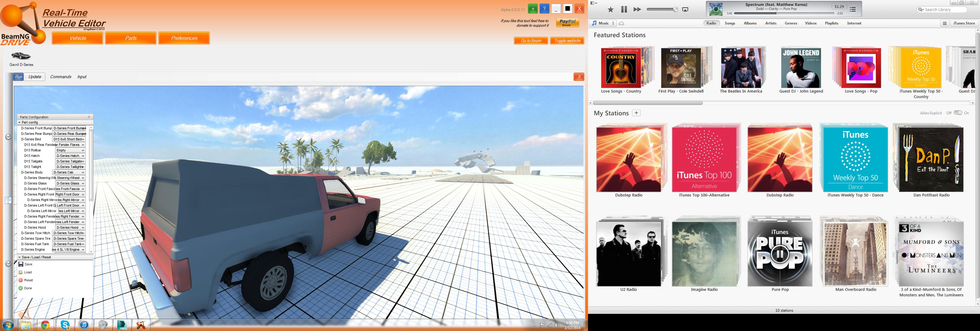Switch to the Genres tab
This screenshot has width=980, height=331.
click(x=791, y=23)
